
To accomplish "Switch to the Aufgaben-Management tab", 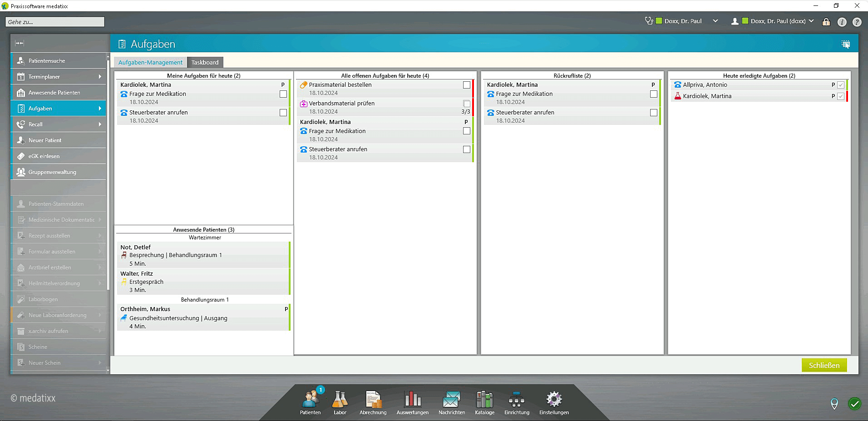I will 150,62.
